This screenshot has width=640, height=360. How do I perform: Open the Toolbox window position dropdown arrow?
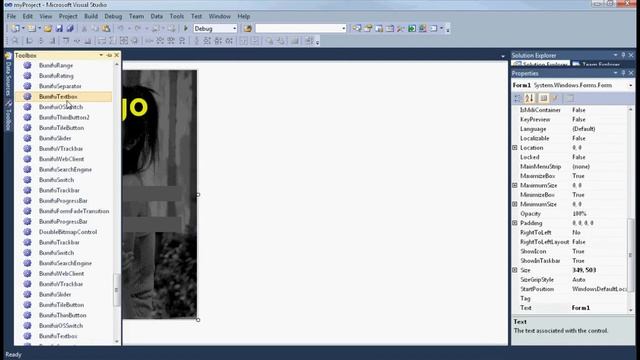[x=101, y=55]
